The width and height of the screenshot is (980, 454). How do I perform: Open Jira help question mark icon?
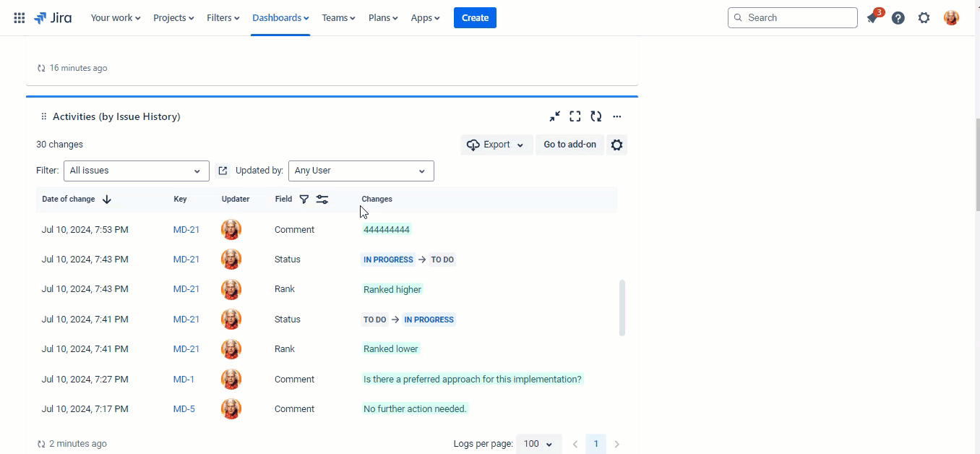(898, 17)
